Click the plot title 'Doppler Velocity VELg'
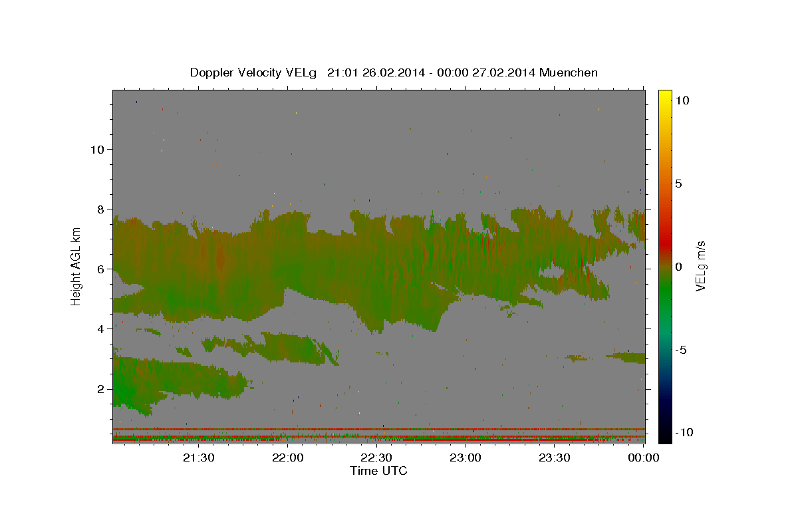The image size is (798, 532). coord(255,72)
